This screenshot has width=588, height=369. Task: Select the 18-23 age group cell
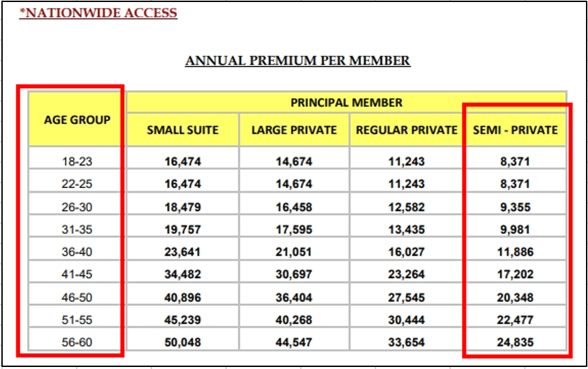click(77, 161)
